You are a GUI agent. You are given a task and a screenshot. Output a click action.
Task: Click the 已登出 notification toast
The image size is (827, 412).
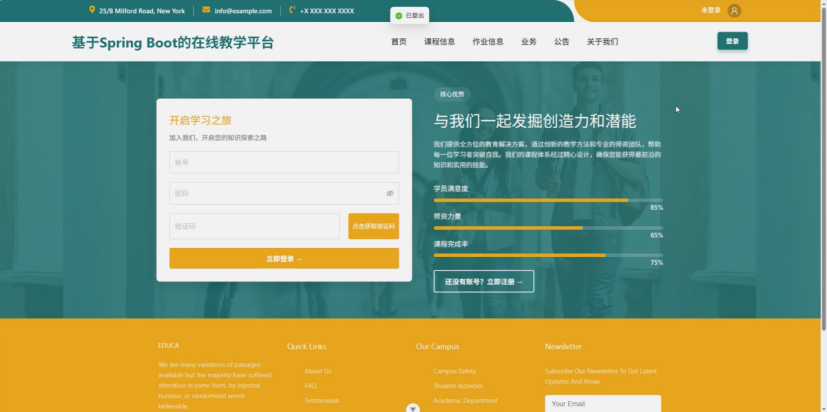click(410, 16)
